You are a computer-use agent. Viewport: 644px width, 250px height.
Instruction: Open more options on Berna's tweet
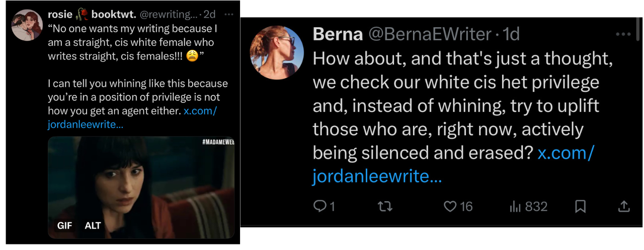(623, 34)
